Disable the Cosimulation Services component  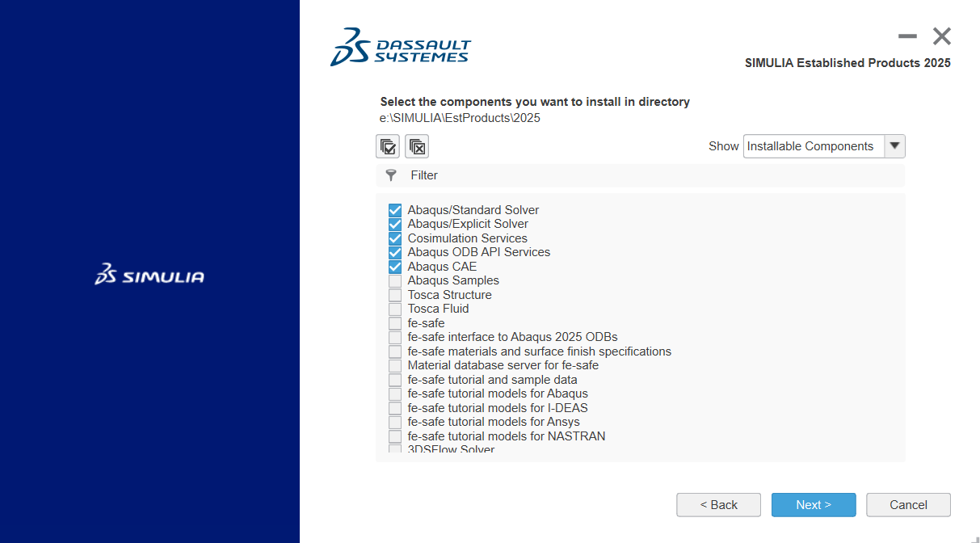[x=394, y=238]
